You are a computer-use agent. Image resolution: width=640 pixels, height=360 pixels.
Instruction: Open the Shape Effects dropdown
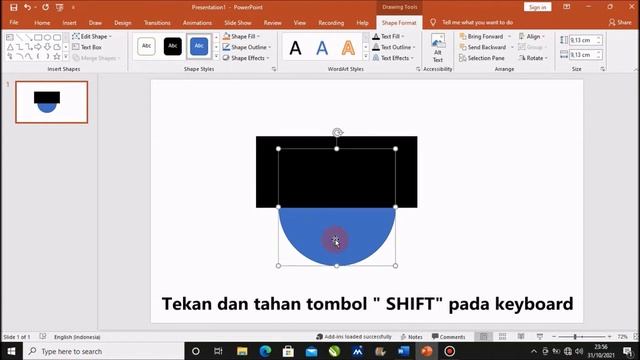[246, 58]
